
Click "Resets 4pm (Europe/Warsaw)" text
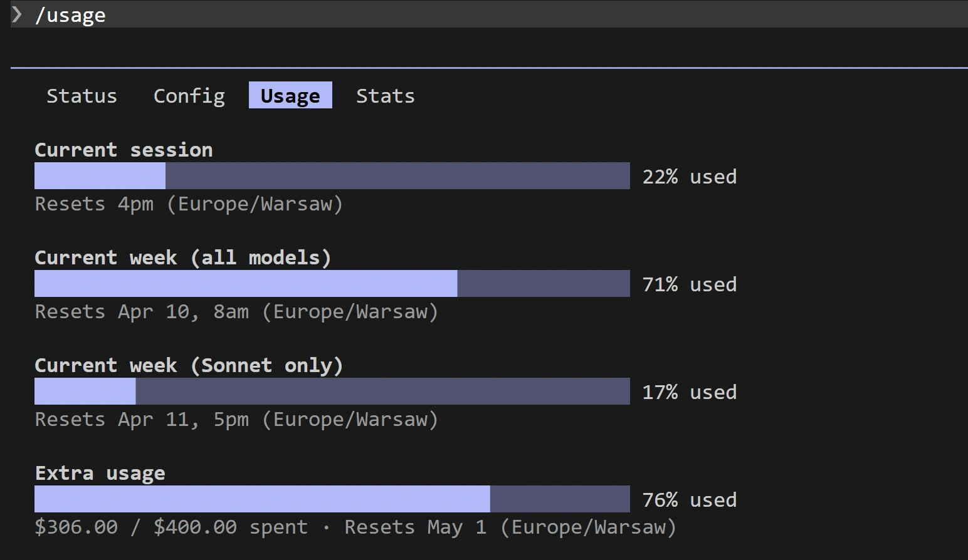tap(189, 204)
